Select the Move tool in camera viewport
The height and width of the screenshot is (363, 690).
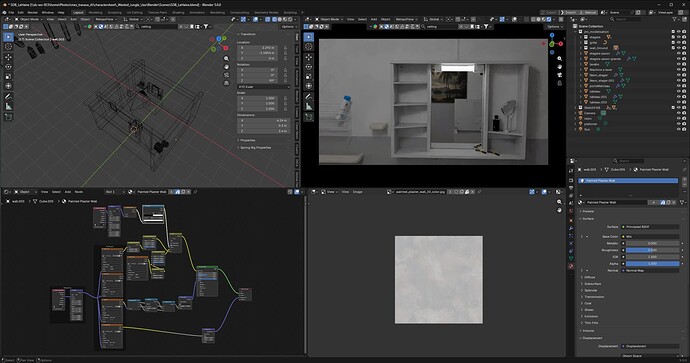tap(309, 57)
